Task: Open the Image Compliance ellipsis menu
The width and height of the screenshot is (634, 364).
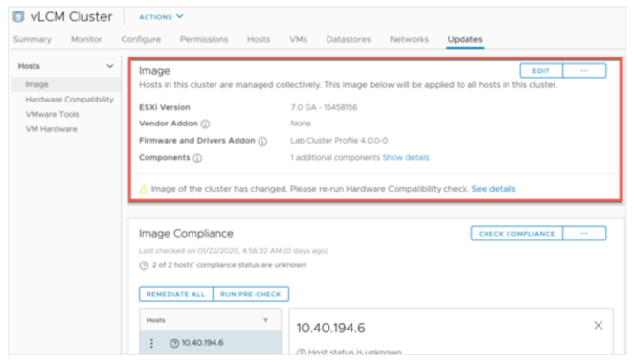Action: pos(584,234)
